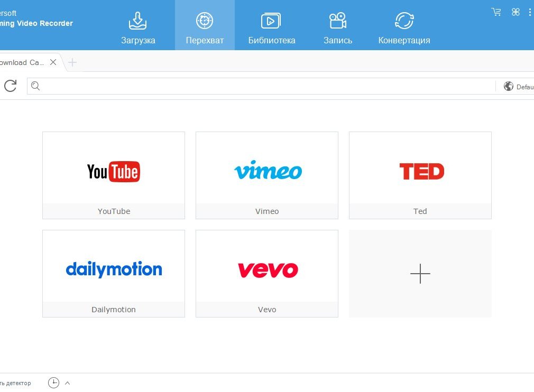Add a new site with plus tile
Viewport: 534px width, 392px height.
[x=420, y=274]
